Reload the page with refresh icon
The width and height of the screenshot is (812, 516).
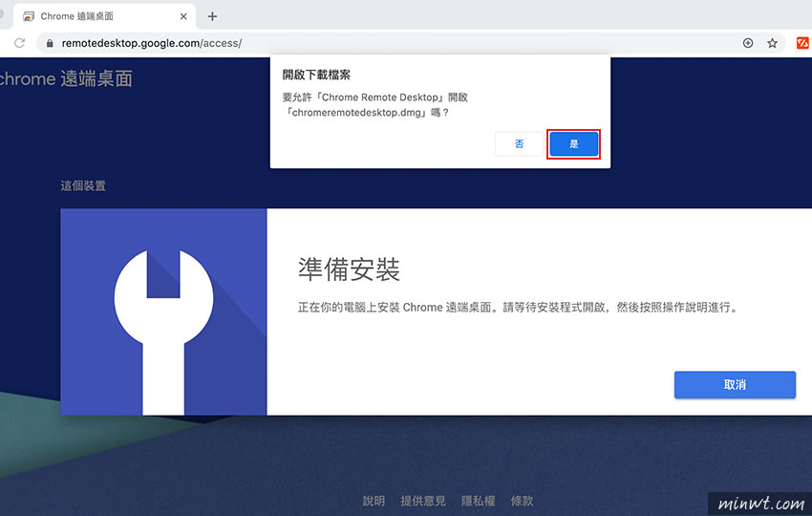(x=20, y=43)
